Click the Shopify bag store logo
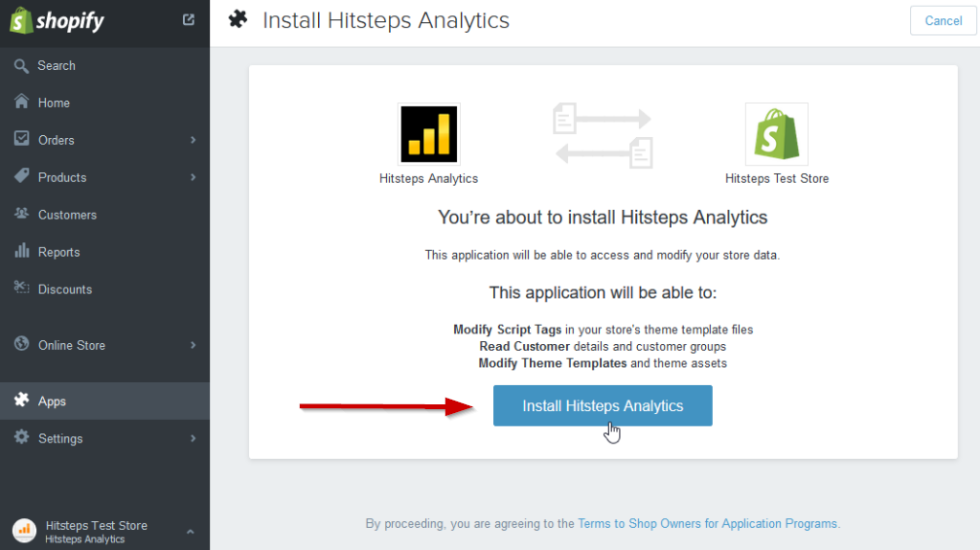Image resolution: width=980 pixels, height=550 pixels. [x=776, y=134]
